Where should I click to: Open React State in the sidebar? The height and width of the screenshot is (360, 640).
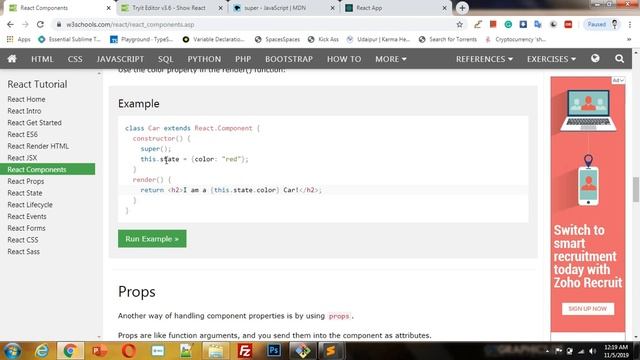coord(24,193)
